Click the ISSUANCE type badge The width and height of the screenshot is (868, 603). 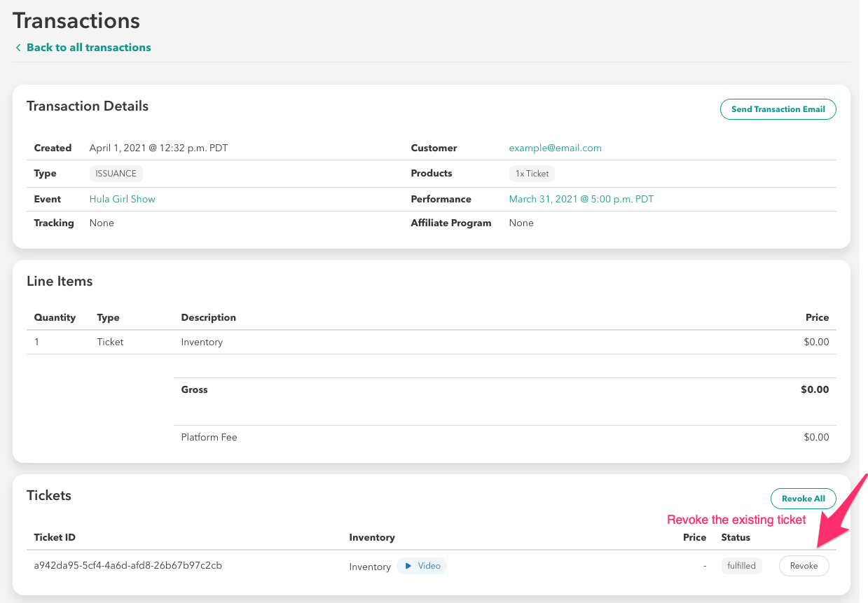[x=116, y=174]
